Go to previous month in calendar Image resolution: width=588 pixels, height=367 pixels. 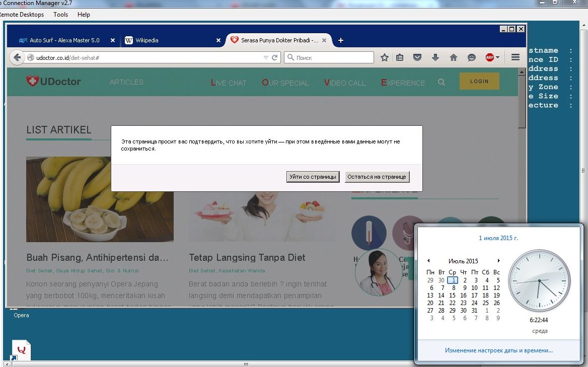click(x=428, y=261)
